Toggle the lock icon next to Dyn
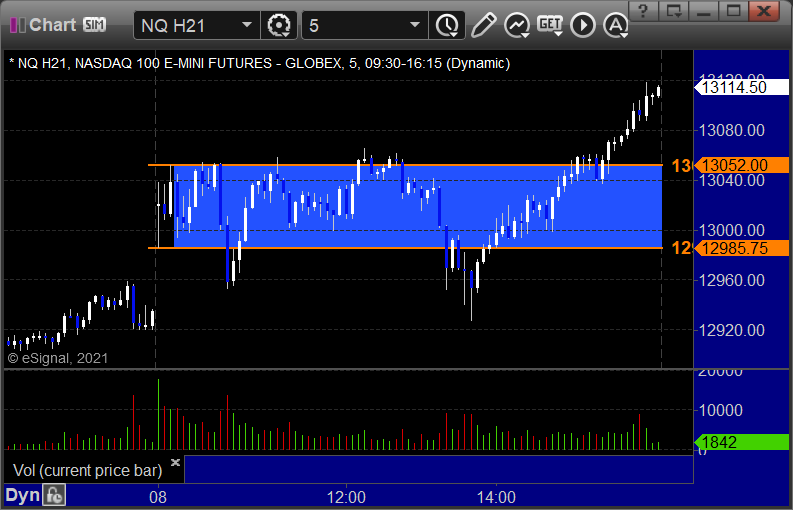The image size is (793, 510). pyautogui.click(x=54, y=495)
